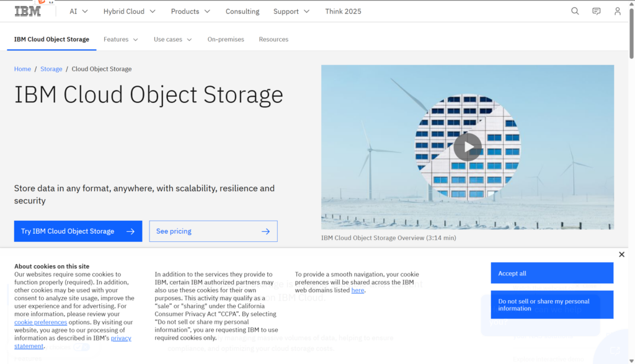Viewport: 635px width, 364px height.
Task: Expand the Use cases submenu
Action: 172,39
